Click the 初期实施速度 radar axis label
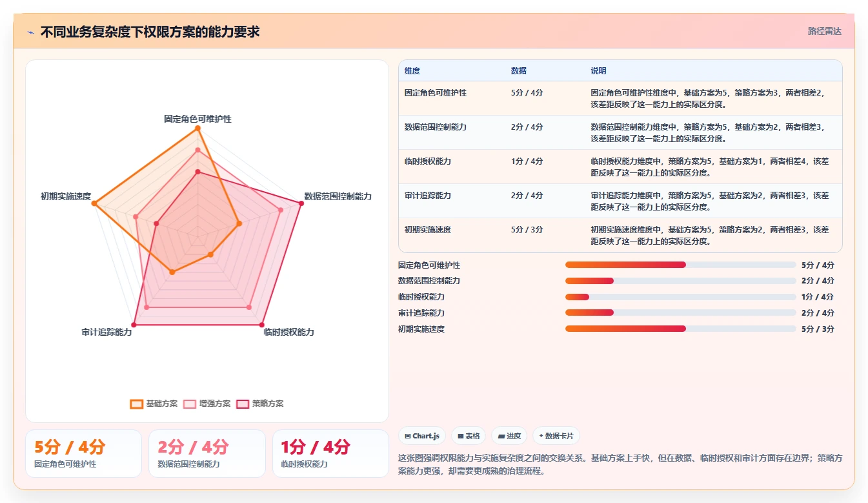The width and height of the screenshot is (868, 503). [66, 196]
